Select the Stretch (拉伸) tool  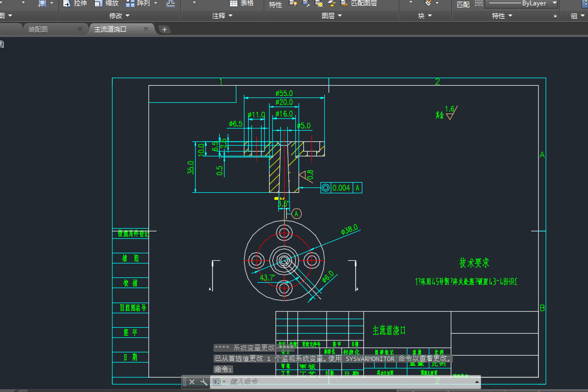click(75, 3)
